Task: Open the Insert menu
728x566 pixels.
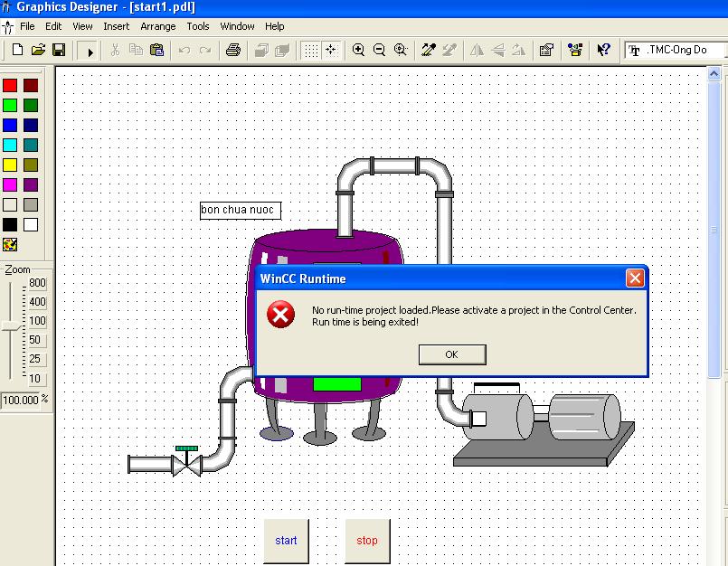Action: coord(116,26)
